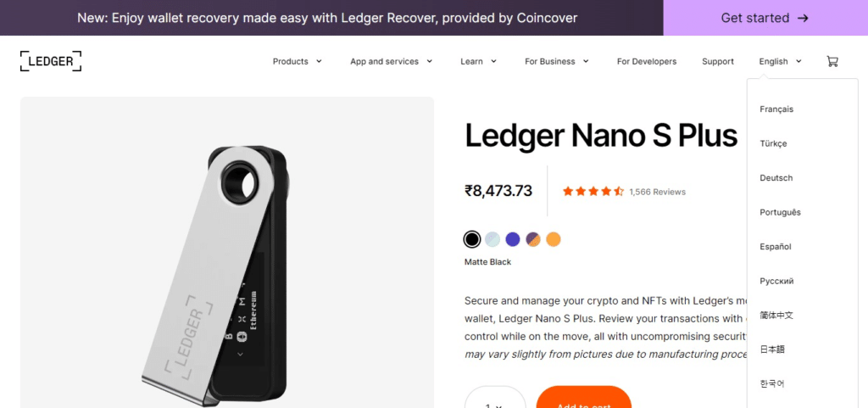Select Español in the language menu
This screenshot has height=408, width=868.
[x=776, y=247]
